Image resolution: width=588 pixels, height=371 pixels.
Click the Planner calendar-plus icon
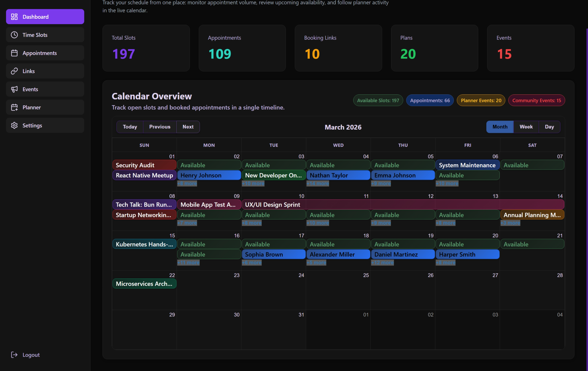(14, 107)
